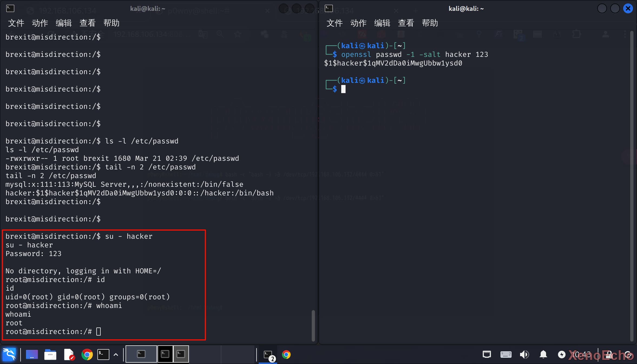
Task: Open 帮助 menu in left terminal
Action: tap(111, 23)
